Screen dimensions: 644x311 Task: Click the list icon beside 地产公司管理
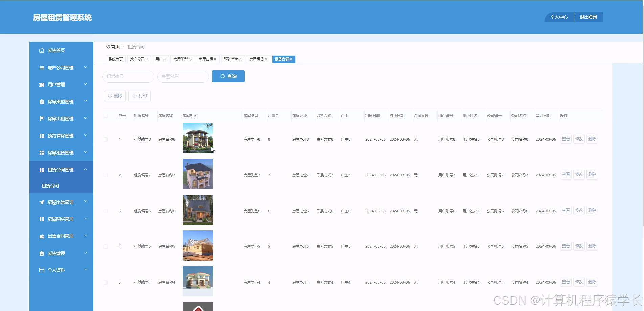(42, 68)
